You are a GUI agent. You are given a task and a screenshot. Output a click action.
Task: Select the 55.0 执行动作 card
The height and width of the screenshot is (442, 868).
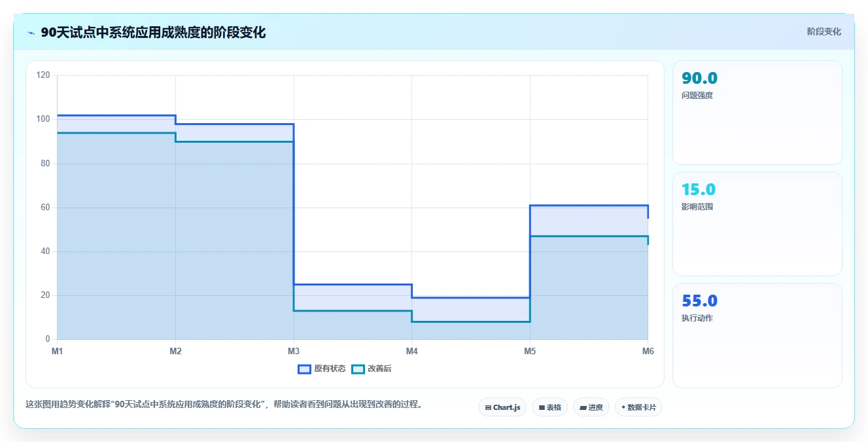757,335
